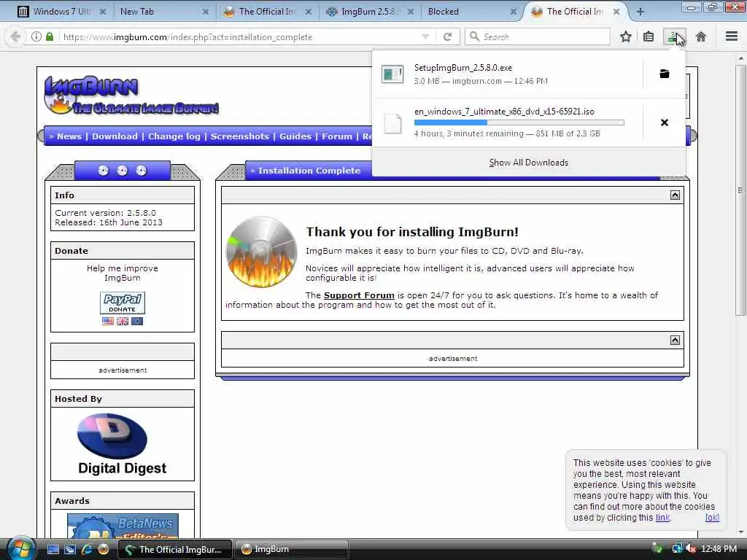747x560 pixels.
Task: Open the News nav menu item
Action: pos(69,136)
